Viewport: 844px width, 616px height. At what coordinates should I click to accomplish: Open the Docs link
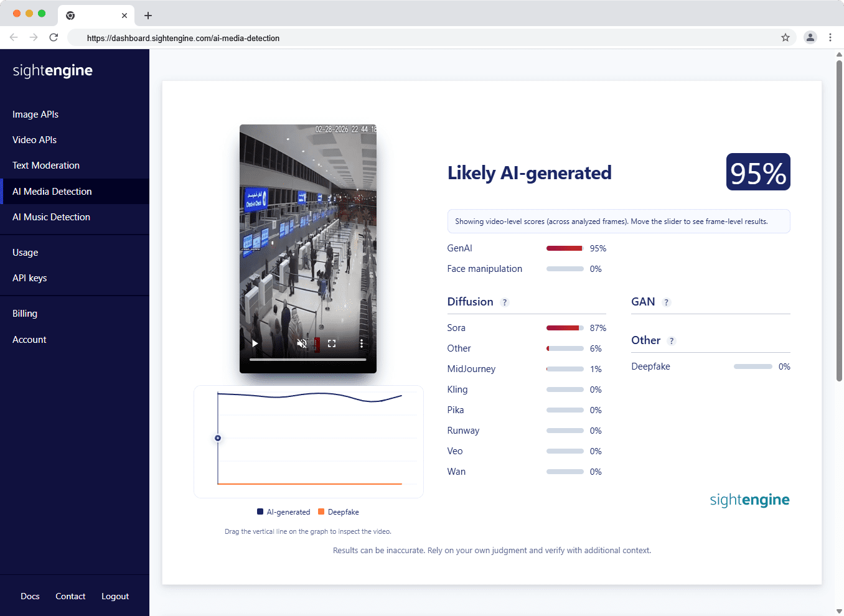tap(30, 596)
